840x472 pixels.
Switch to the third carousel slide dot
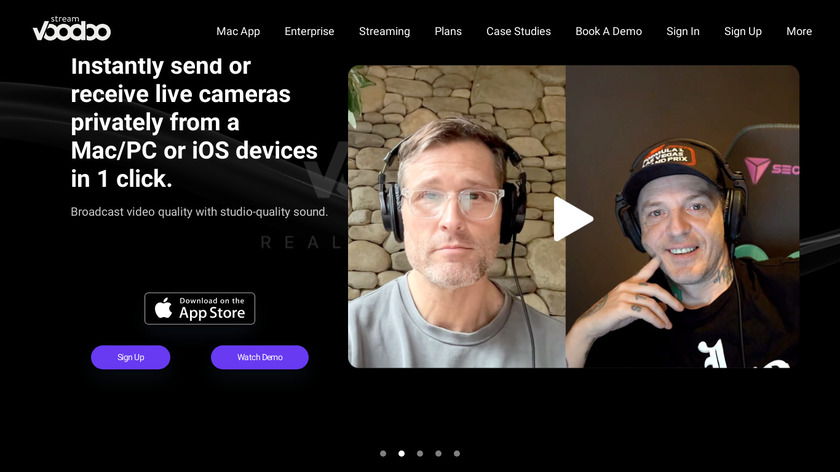[420, 453]
